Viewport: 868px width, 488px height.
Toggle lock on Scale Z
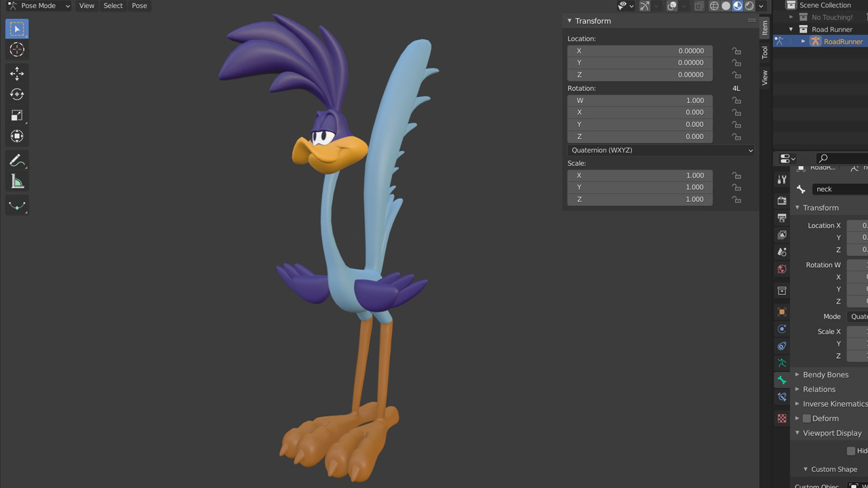[736, 199]
